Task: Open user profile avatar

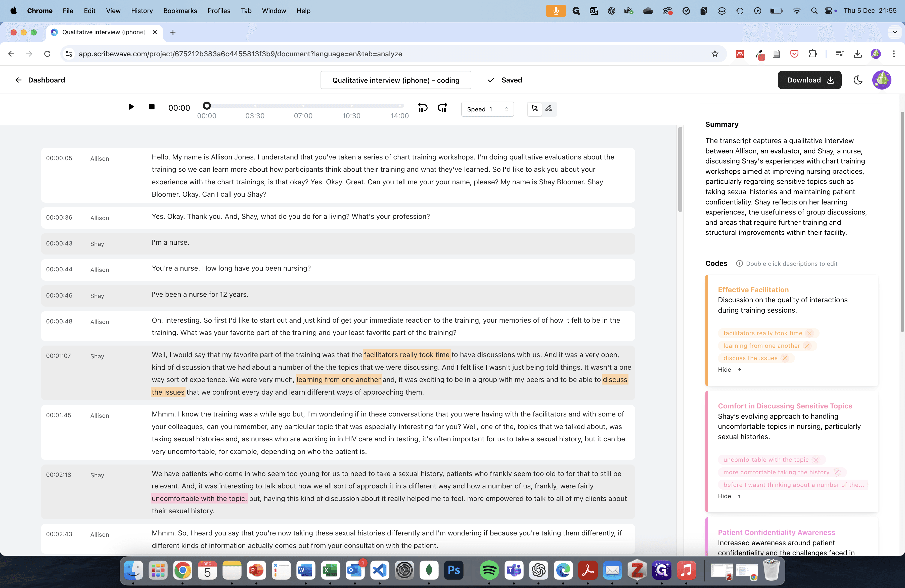Action: (x=881, y=80)
